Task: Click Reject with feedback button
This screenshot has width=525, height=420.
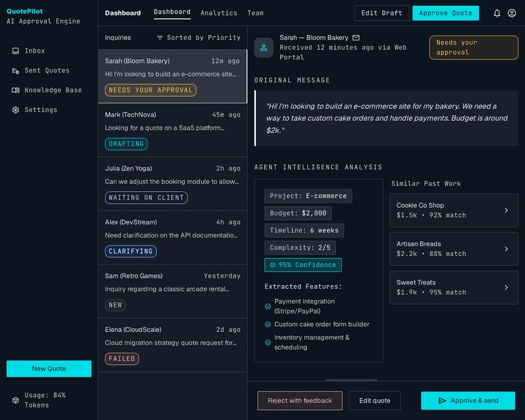Action: coord(300,401)
